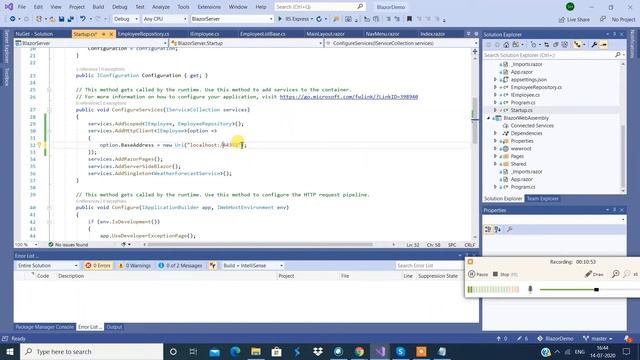
Task: Open the Build menu
Action: point(98,7)
